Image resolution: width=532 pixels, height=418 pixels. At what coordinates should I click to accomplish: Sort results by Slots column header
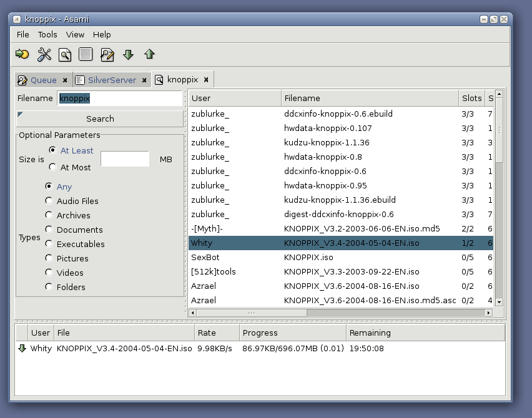coord(471,99)
